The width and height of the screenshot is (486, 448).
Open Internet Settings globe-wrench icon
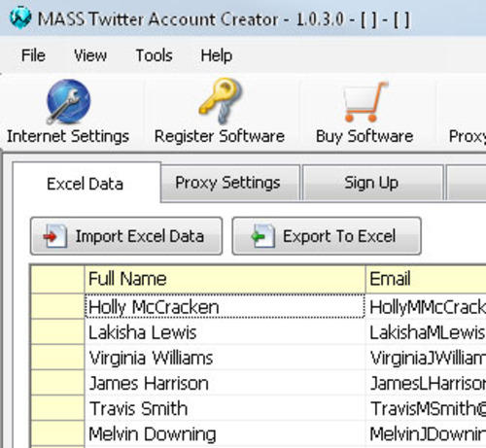coord(68,102)
